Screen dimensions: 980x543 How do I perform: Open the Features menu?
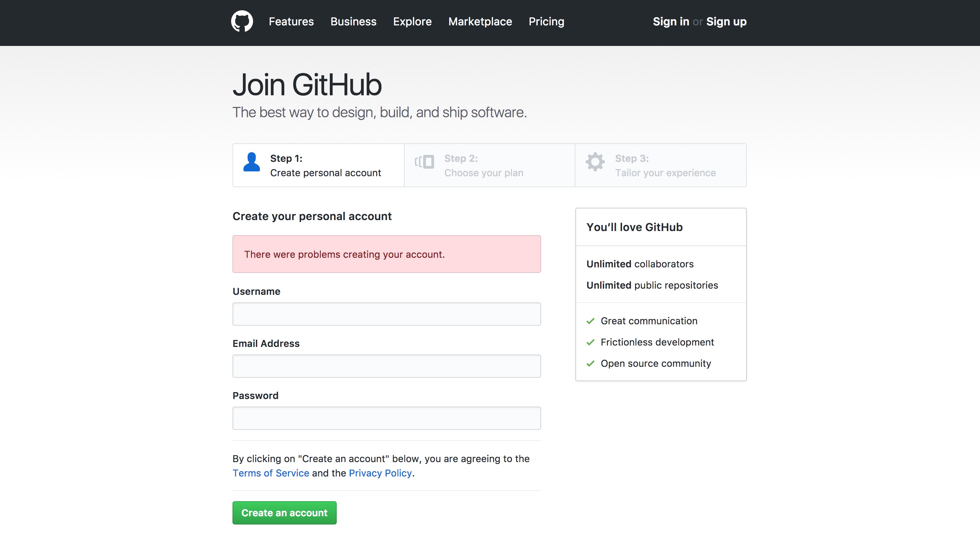[291, 22]
